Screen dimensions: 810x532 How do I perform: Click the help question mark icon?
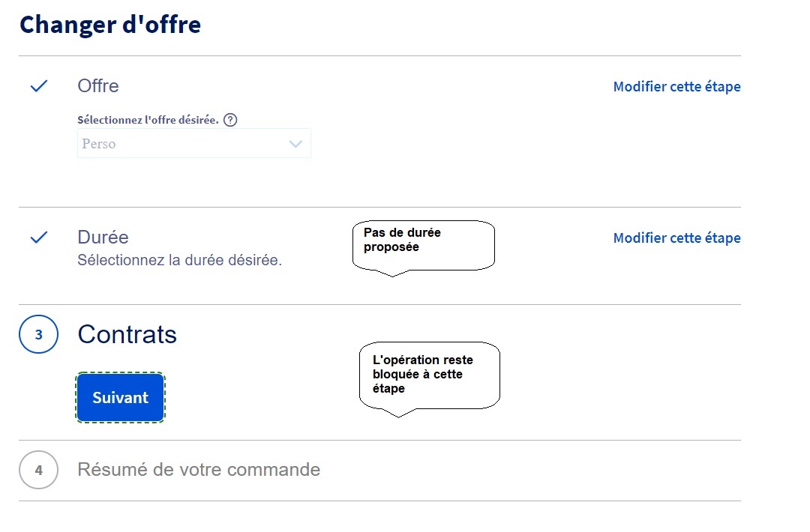pos(230,120)
